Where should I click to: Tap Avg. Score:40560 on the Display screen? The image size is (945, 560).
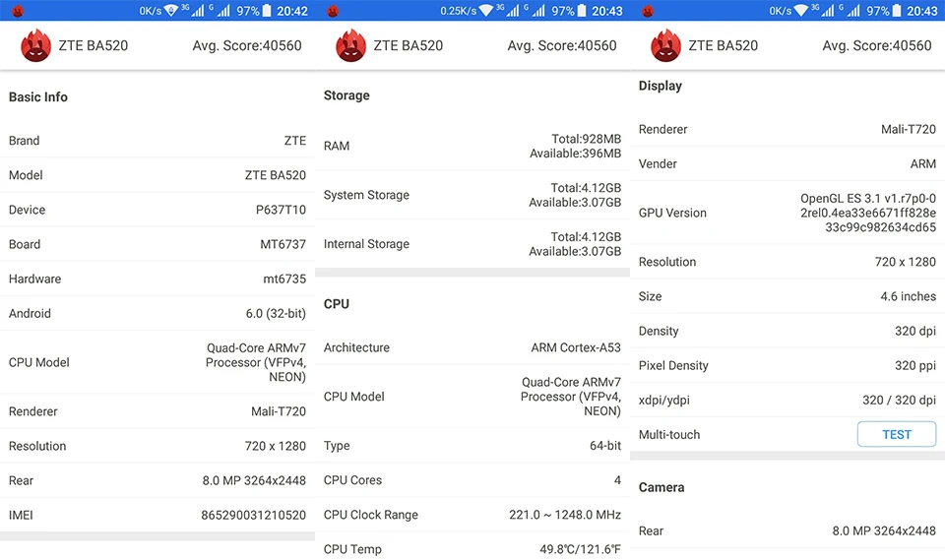(877, 46)
